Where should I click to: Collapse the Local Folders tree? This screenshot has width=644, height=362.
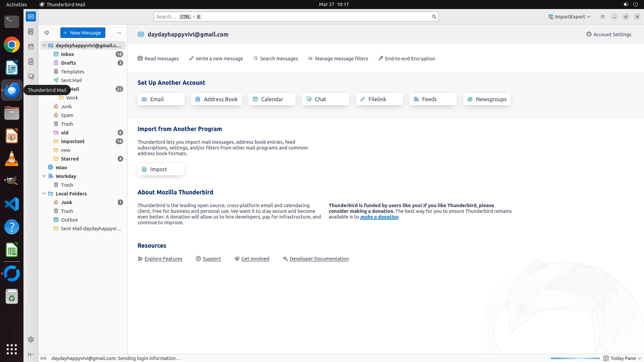(44, 193)
